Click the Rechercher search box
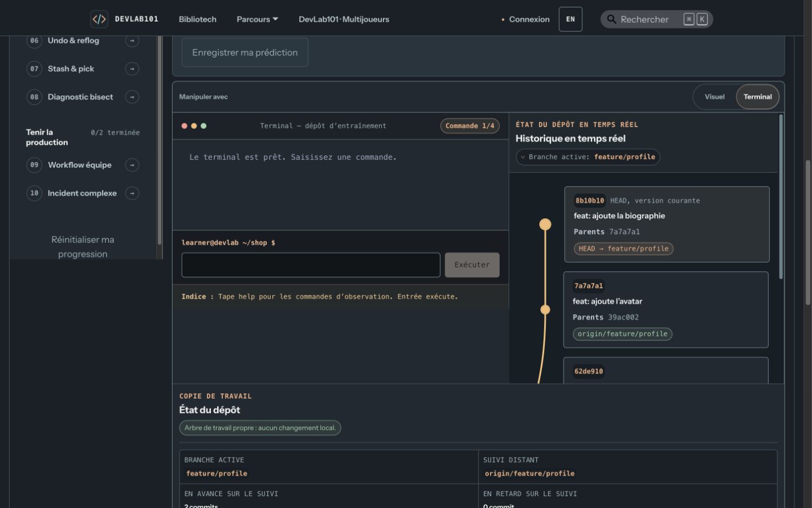The height and width of the screenshot is (508, 812). [x=656, y=19]
